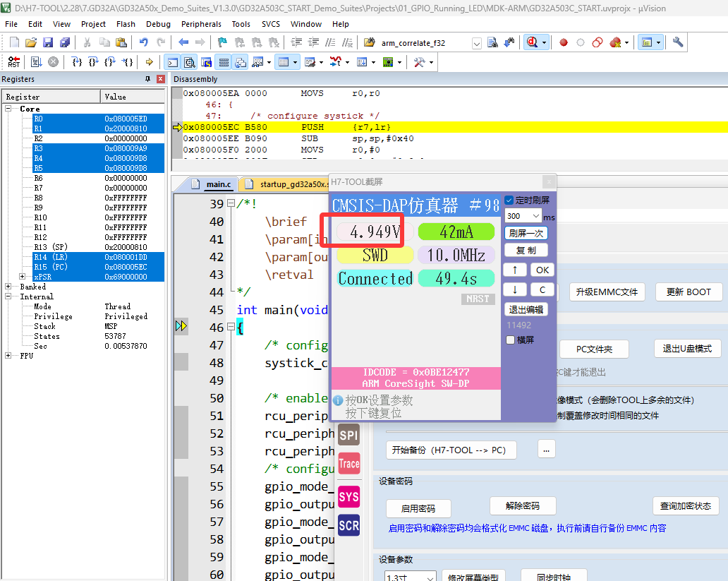Click the Save file toolbar icon
The width and height of the screenshot is (728, 581).
point(48,42)
